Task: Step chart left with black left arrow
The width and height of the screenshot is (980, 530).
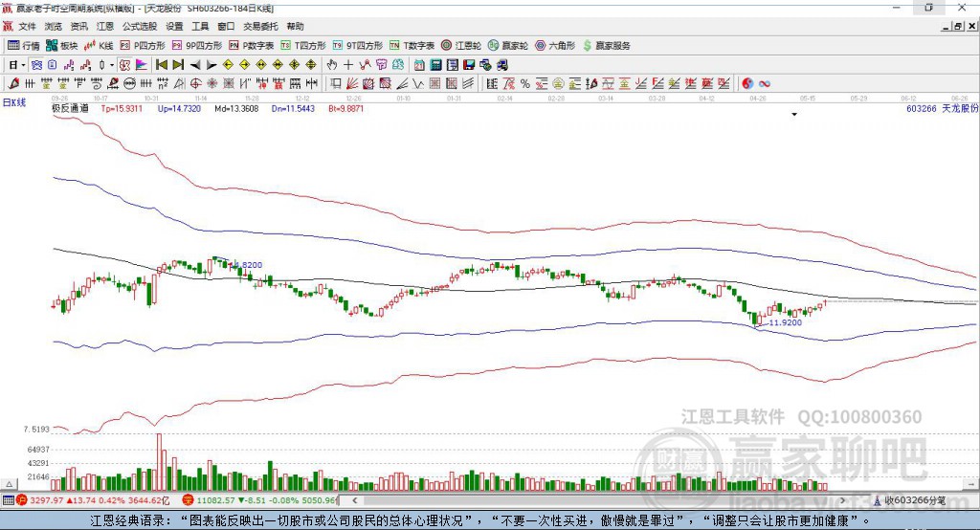Action: coord(195,65)
